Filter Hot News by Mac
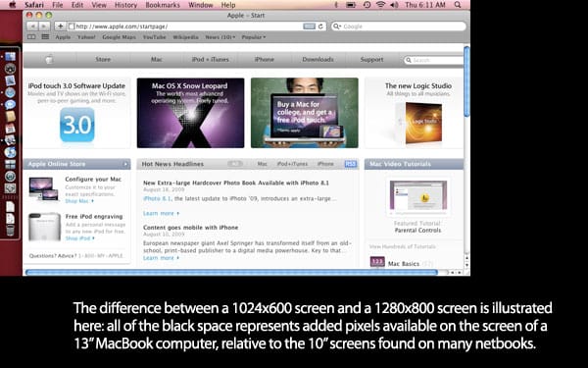Viewport: 588px width, 368px height. point(262,164)
